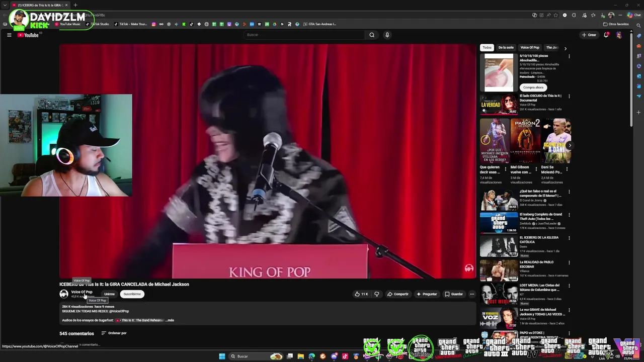Screen dimensions: 644x362
Task: Open the Mel Gibson vuelve con short
Action: (525, 141)
